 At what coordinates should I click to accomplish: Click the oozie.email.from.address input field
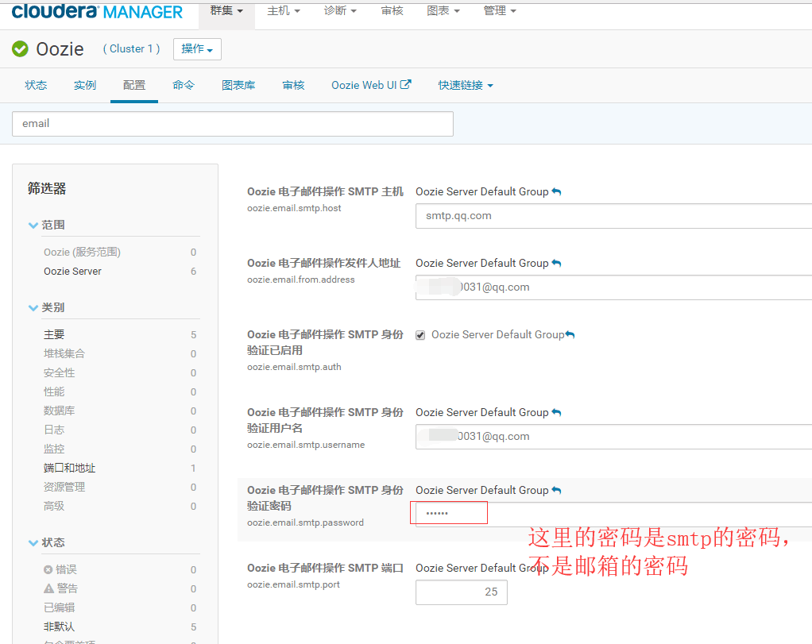(613, 287)
